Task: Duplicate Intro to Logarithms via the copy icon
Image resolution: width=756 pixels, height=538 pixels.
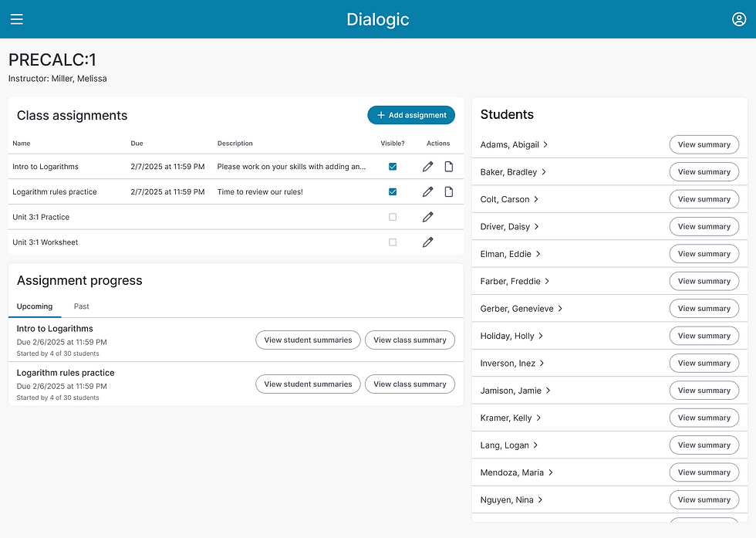Action: [448, 166]
